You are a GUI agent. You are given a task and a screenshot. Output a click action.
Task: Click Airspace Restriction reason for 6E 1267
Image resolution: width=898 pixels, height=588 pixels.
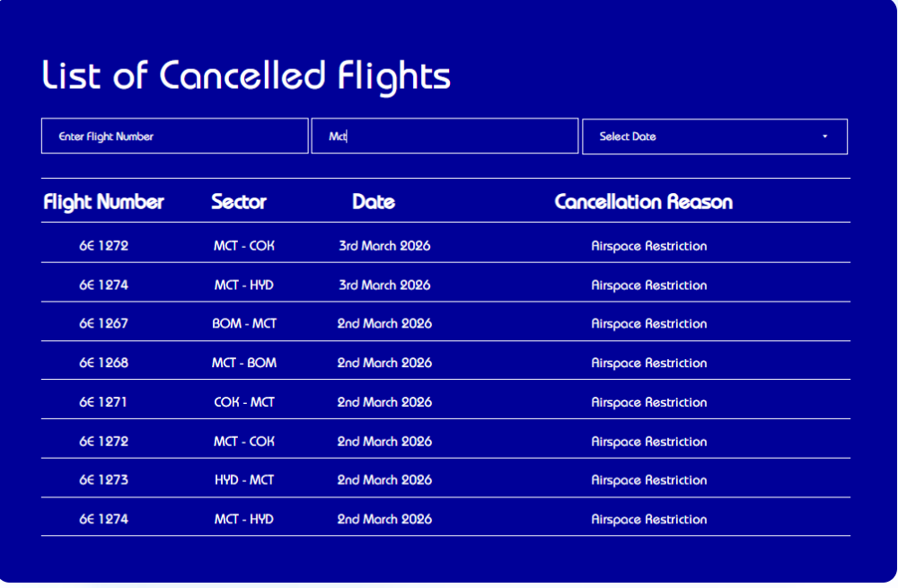pos(648,324)
